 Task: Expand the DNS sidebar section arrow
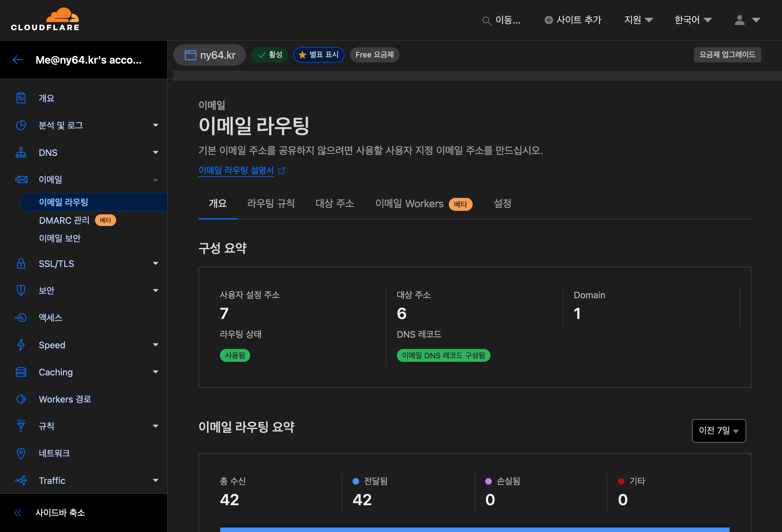point(155,152)
